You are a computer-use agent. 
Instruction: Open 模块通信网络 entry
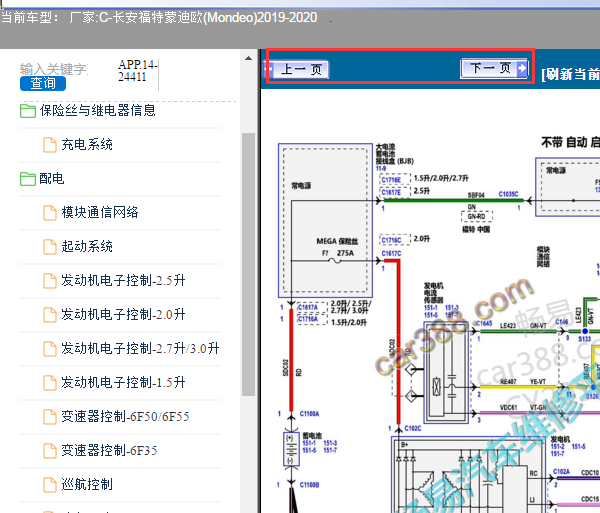[x=100, y=212]
